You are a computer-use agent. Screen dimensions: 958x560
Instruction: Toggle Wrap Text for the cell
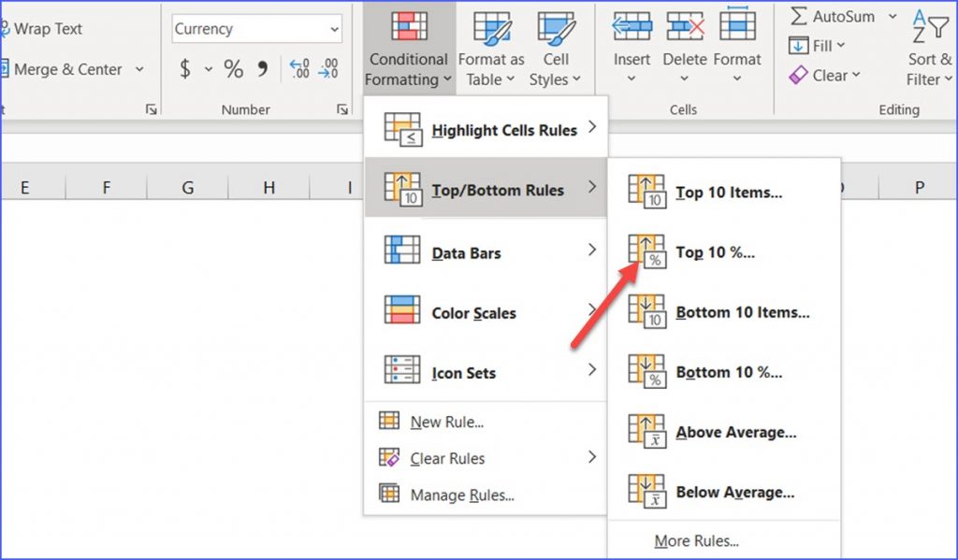(x=47, y=29)
